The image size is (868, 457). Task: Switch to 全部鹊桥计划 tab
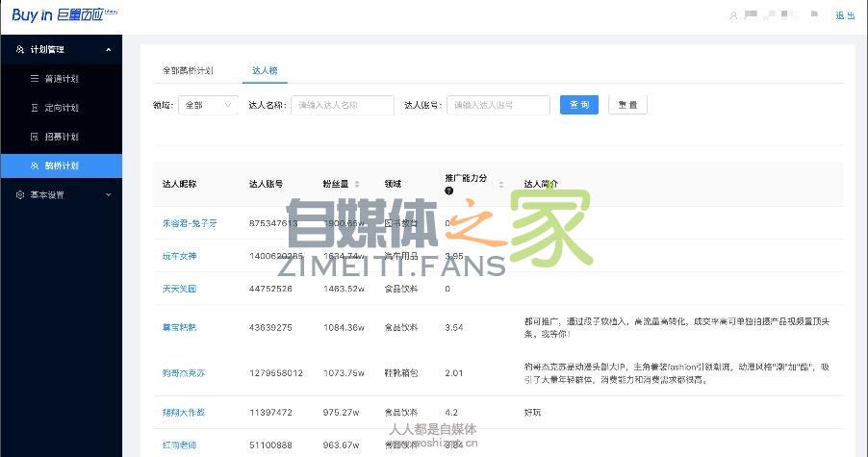[188, 70]
